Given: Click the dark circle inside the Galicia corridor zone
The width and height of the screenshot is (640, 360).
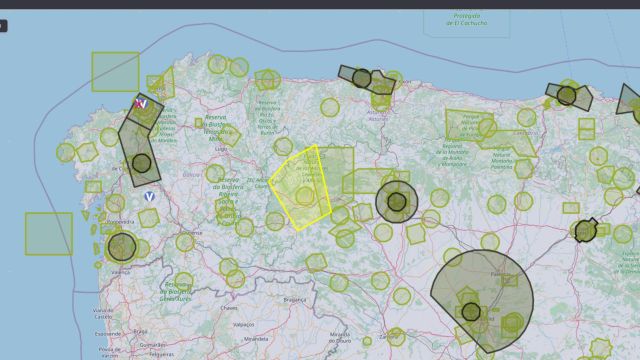Looking at the screenshot, I should pos(141,163).
